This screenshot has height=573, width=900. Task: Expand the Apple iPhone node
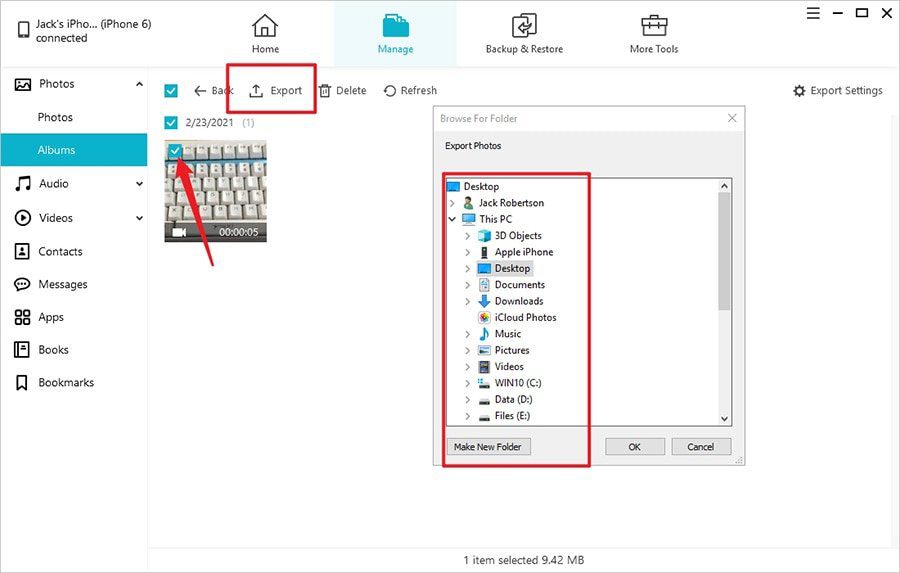coord(467,252)
